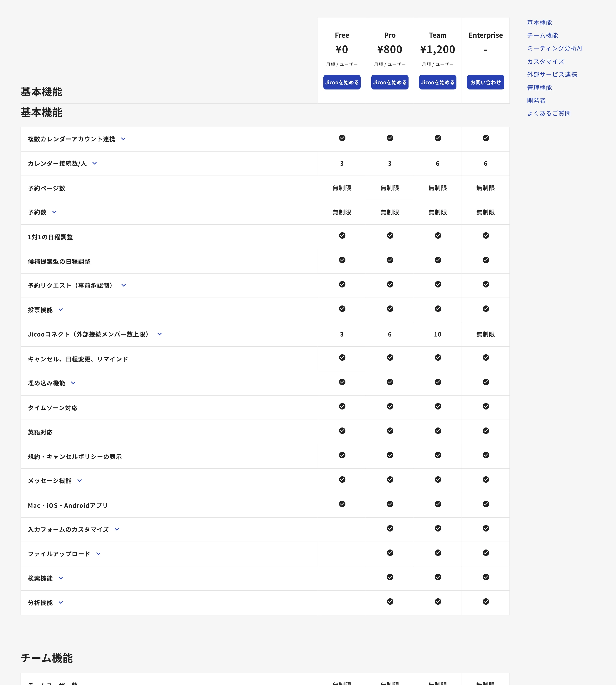Click the ¥800 Pro price text

[389, 49]
